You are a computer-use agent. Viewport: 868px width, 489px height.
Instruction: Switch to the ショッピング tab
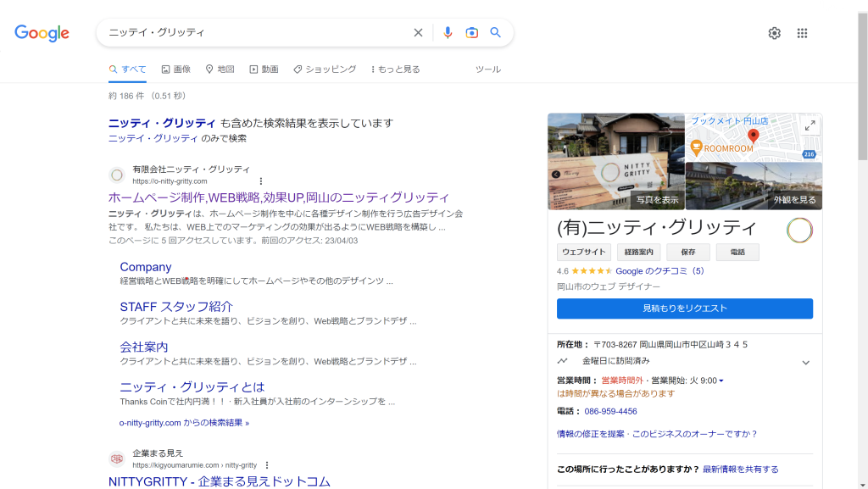tap(325, 69)
